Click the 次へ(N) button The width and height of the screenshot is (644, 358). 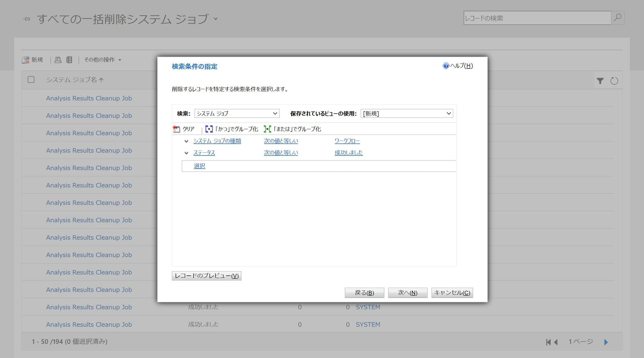click(408, 293)
